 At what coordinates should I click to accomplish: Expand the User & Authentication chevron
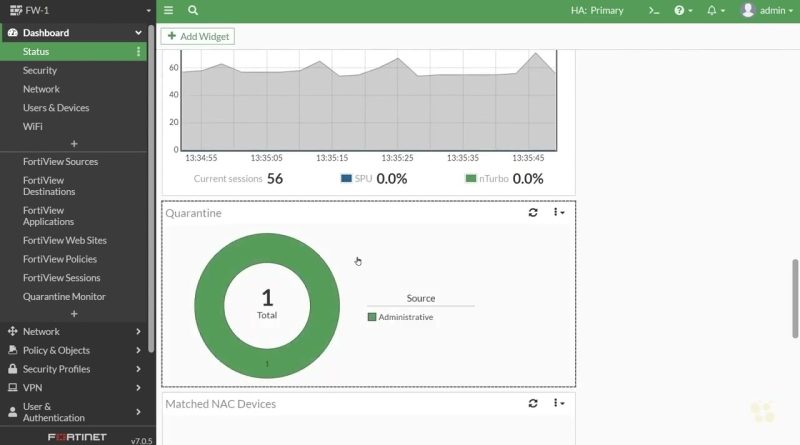[138, 412]
